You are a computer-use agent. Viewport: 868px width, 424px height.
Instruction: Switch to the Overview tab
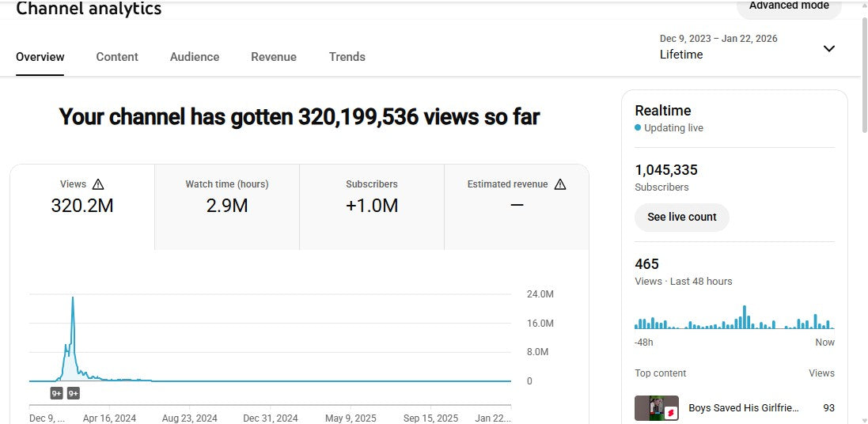(x=40, y=57)
